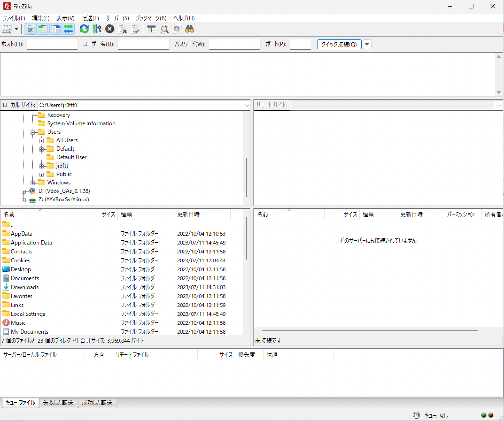Click クイック接続(Q) button

tap(339, 44)
